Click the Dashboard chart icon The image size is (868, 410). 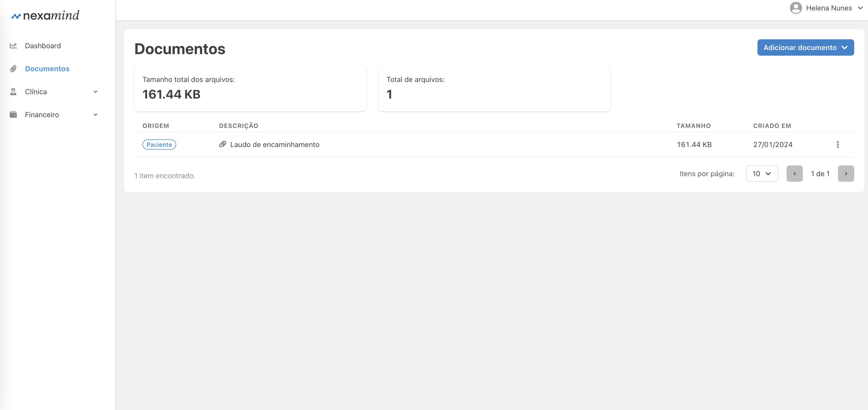point(13,45)
